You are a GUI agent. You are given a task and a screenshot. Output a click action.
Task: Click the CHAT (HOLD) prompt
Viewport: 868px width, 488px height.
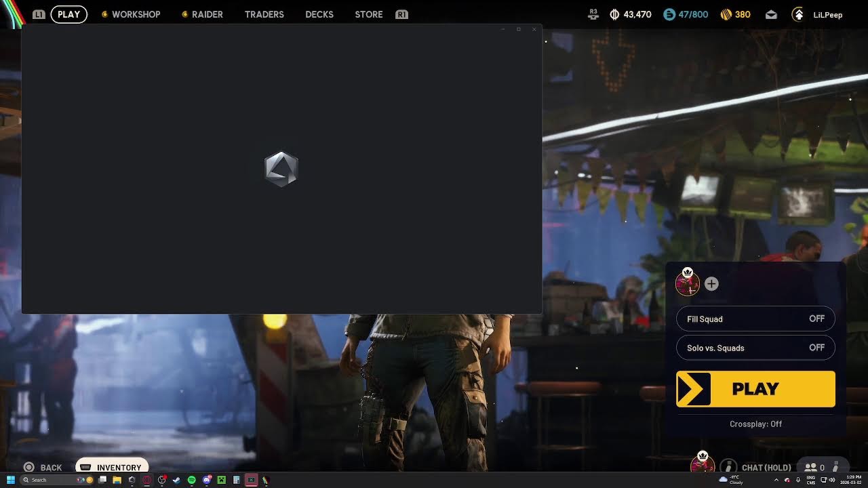point(766,468)
